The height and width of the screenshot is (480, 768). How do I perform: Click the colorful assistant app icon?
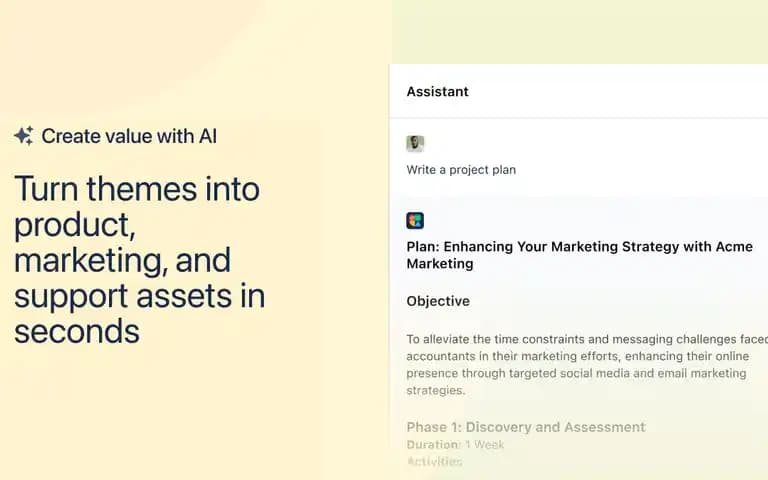[415, 220]
